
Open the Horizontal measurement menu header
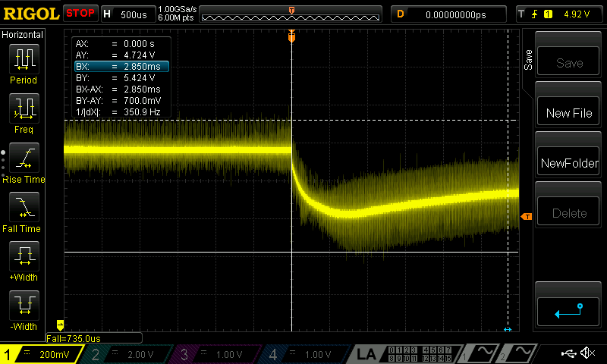[24, 35]
